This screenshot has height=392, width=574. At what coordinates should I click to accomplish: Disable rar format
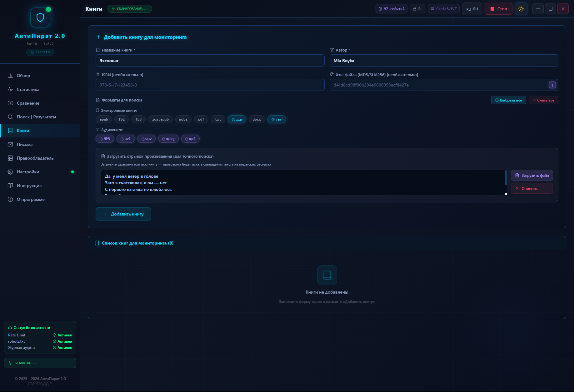277,119
